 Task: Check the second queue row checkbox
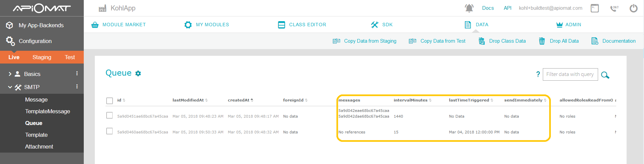[110, 131]
